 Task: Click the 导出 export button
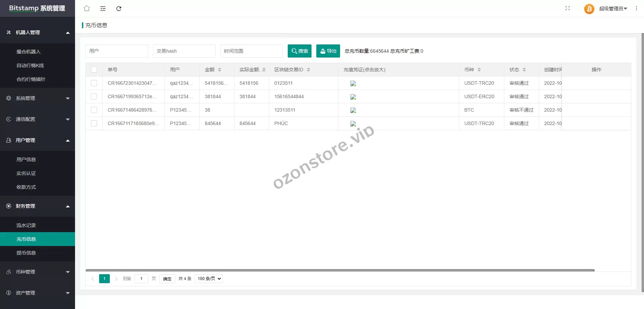(328, 51)
